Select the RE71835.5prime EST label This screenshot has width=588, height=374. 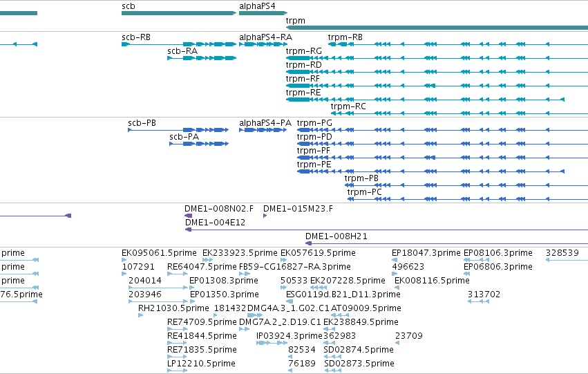tap(202, 350)
